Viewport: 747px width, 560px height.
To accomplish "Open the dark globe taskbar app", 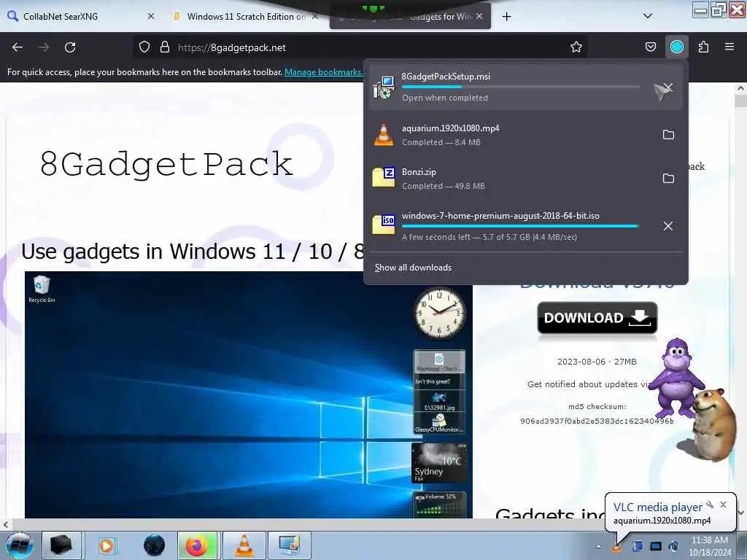I will point(154,545).
